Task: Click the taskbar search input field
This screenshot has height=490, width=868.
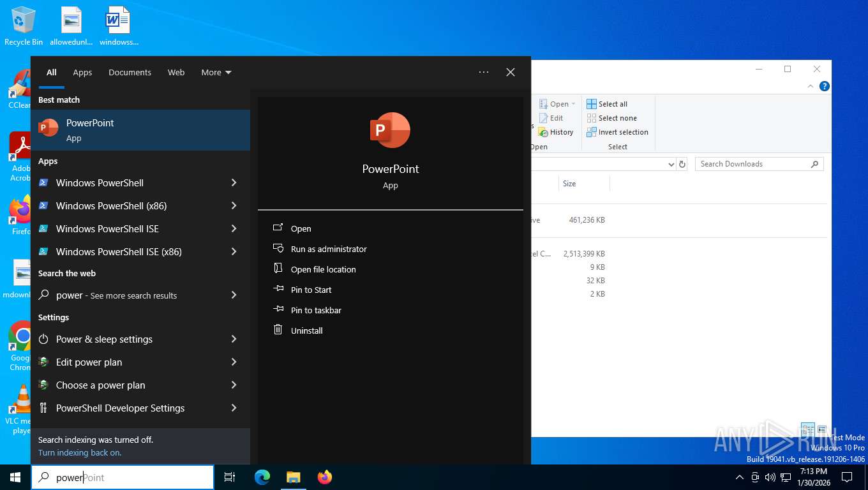Action: pos(123,477)
